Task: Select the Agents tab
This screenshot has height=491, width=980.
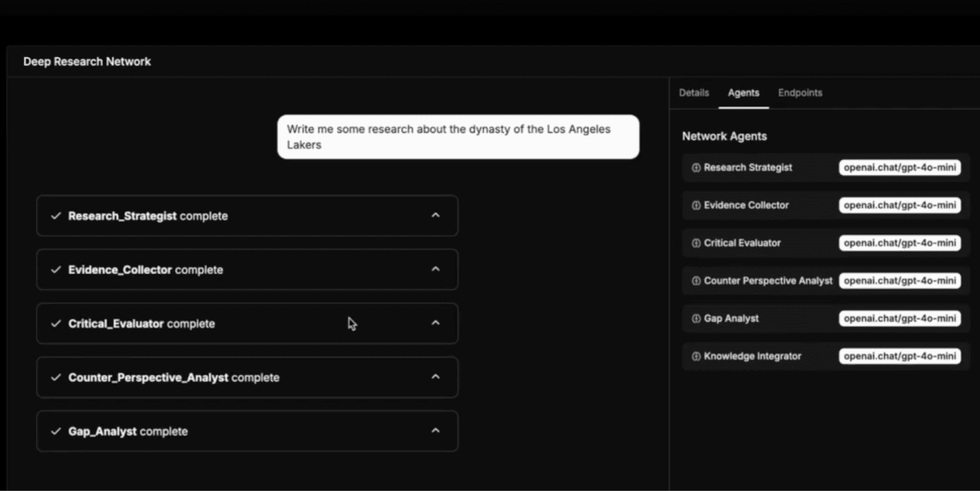Action: (x=744, y=93)
